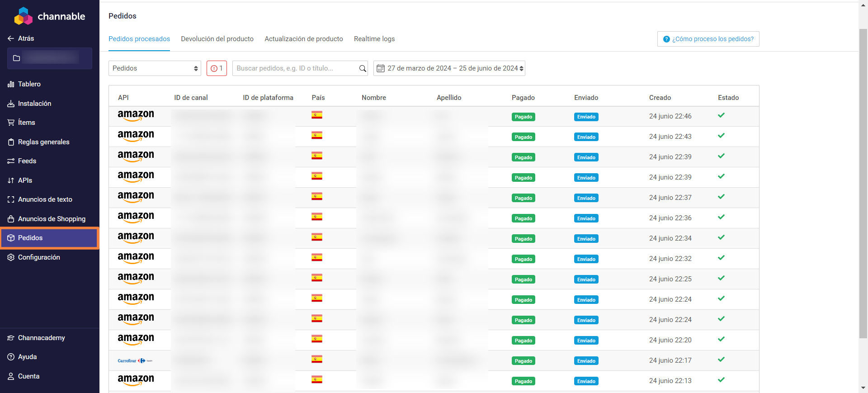Image resolution: width=868 pixels, height=393 pixels.
Task: Click Spain flag of 22:43 order
Action: coord(317,135)
